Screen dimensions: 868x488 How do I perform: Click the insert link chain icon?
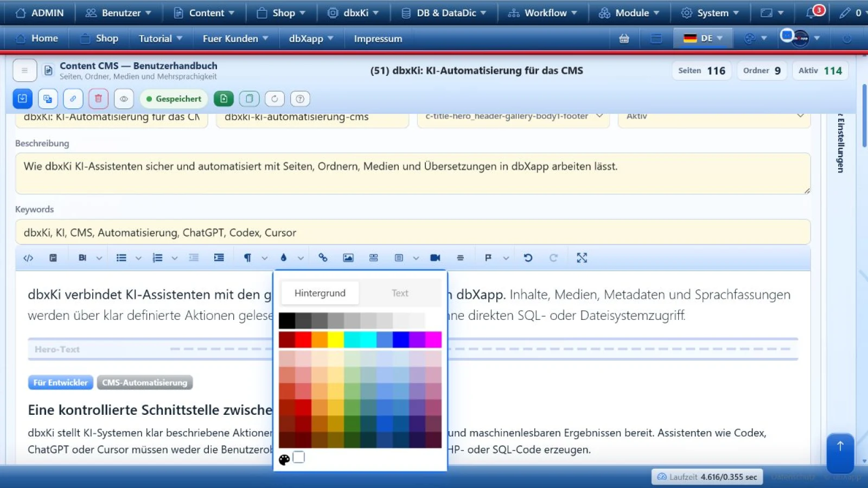pyautogui.click(x=323, y=258)
